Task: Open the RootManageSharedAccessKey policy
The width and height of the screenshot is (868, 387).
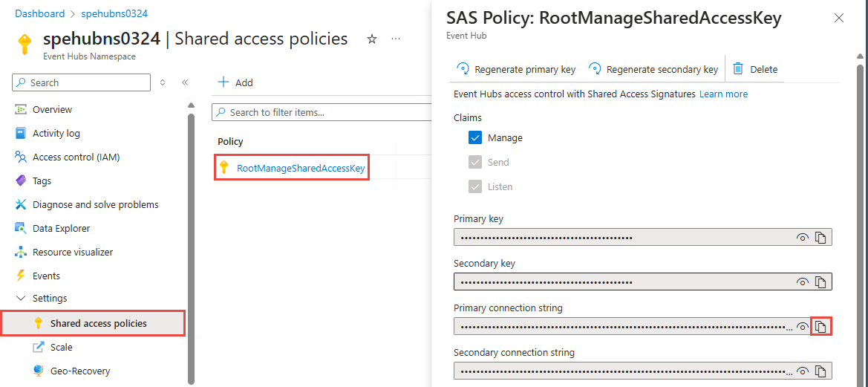Action: tap(301, 168)
